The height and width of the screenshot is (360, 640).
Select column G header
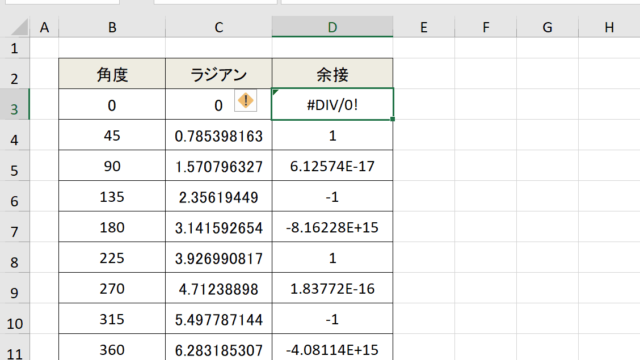coord(547,27)
